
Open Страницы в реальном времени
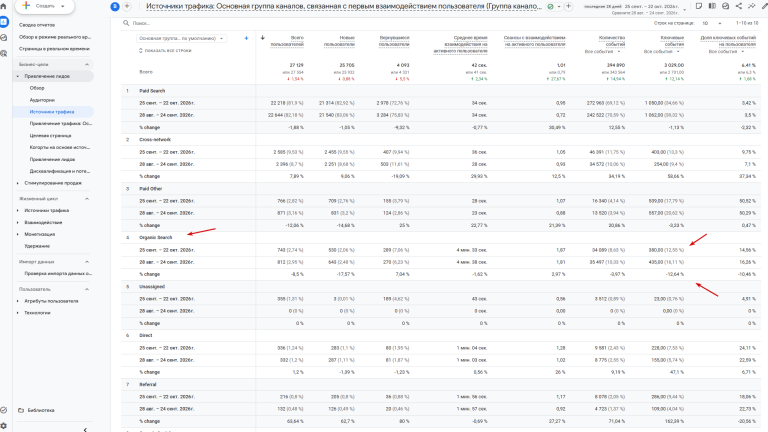tap(54, 48)
